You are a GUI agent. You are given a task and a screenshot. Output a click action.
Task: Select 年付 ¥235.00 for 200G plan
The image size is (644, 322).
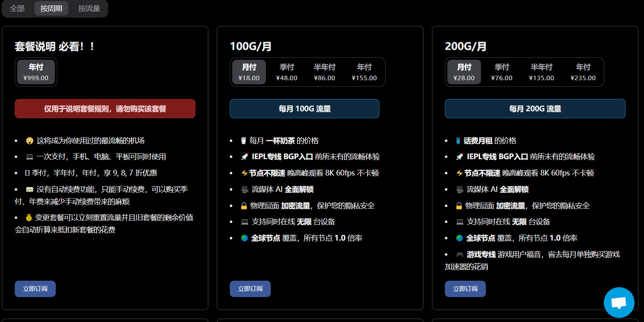point(583,72)
